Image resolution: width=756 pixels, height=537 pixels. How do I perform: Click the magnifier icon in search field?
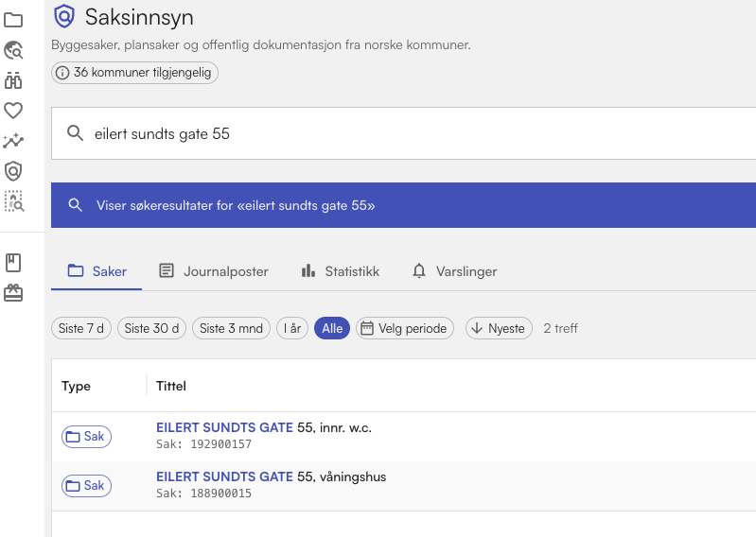point(75,133)
